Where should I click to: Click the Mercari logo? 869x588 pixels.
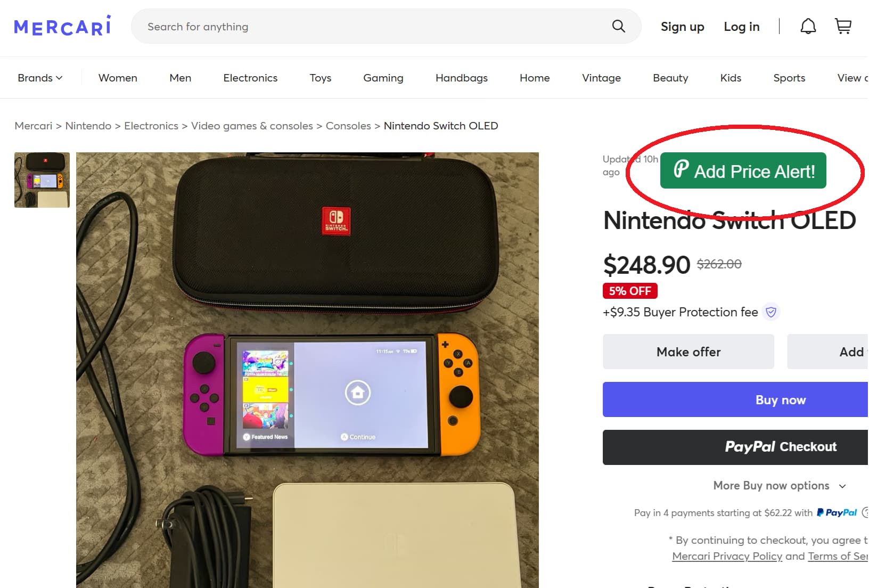click(62, 26)
